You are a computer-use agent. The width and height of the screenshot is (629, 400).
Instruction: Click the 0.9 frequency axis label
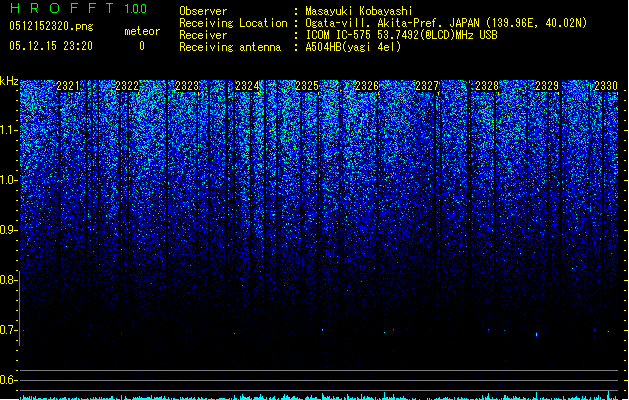coord(8,230)
